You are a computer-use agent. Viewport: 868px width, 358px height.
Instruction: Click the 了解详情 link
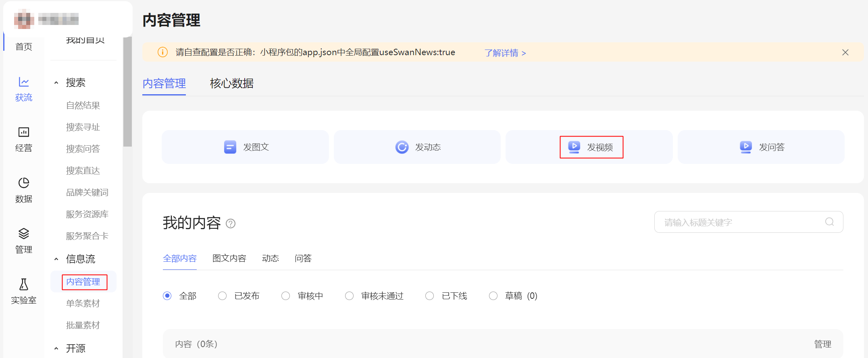(505, 53)
